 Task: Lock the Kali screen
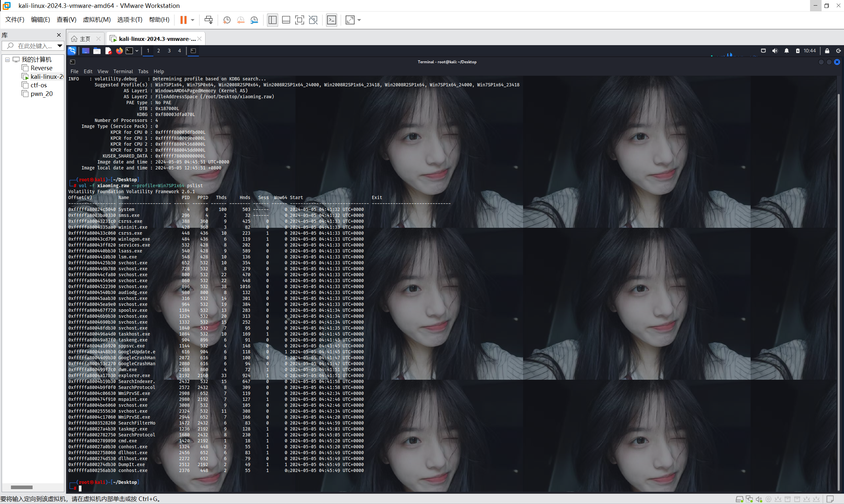tap(828, 51)
